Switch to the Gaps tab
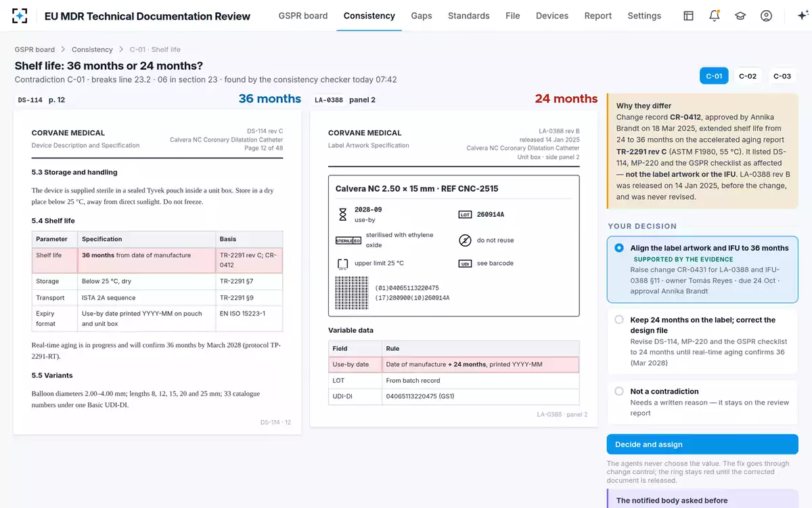The width and height of the screenshot is (812, 508). pyautogui.click(x=422, y=16)
